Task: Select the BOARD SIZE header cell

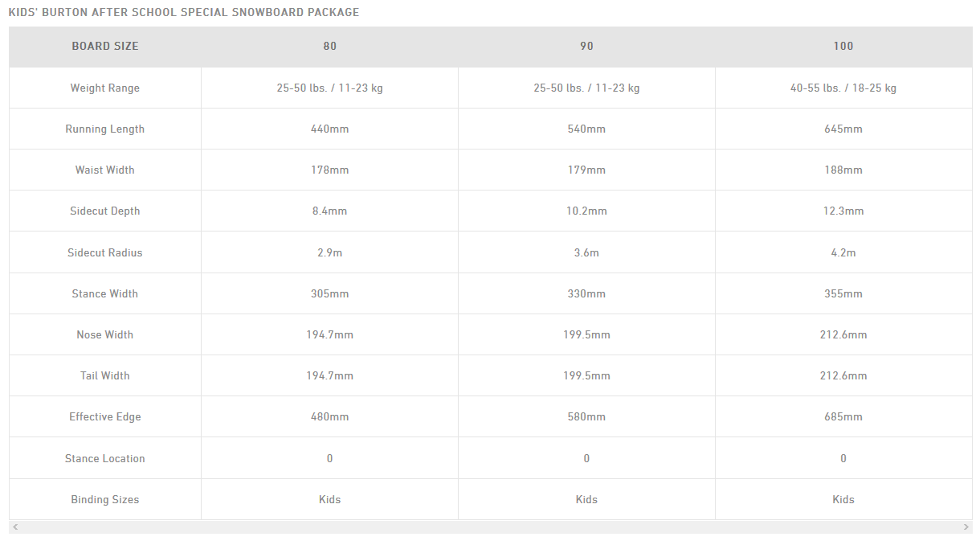Action: (x=105, y=47)
